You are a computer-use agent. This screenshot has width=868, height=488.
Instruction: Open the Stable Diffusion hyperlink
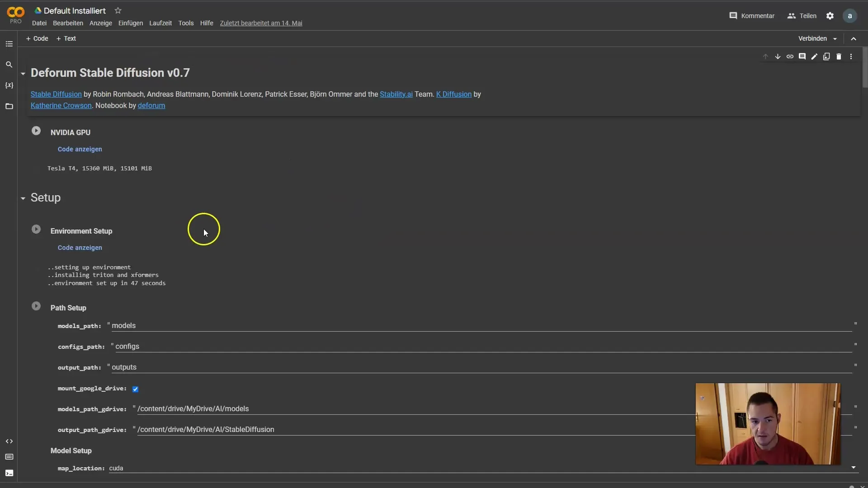(56, 94)
